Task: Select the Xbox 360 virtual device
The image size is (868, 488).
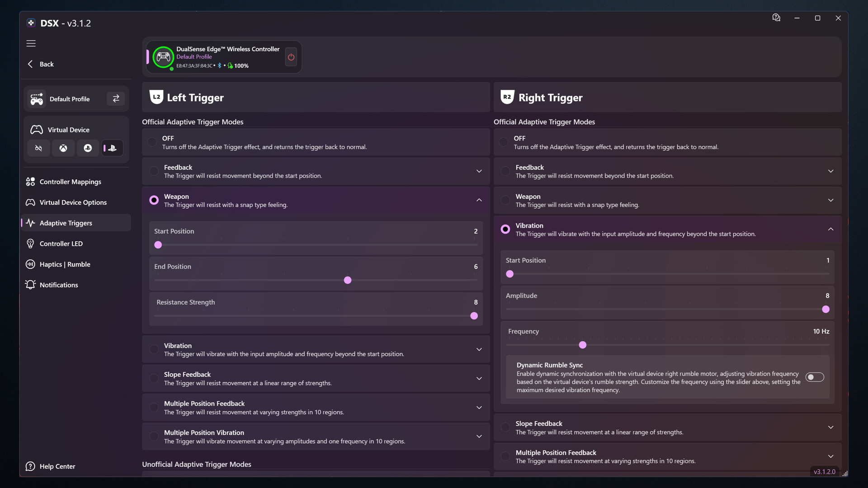Action: (63, 148)
